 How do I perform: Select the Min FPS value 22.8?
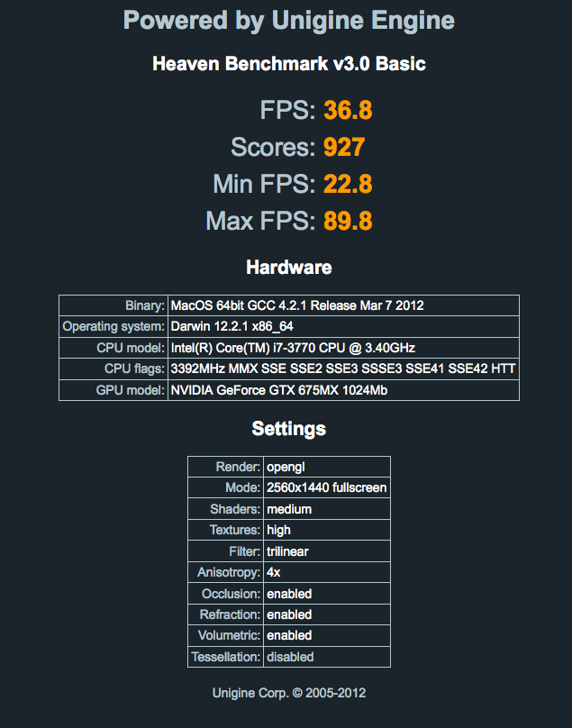348,184
